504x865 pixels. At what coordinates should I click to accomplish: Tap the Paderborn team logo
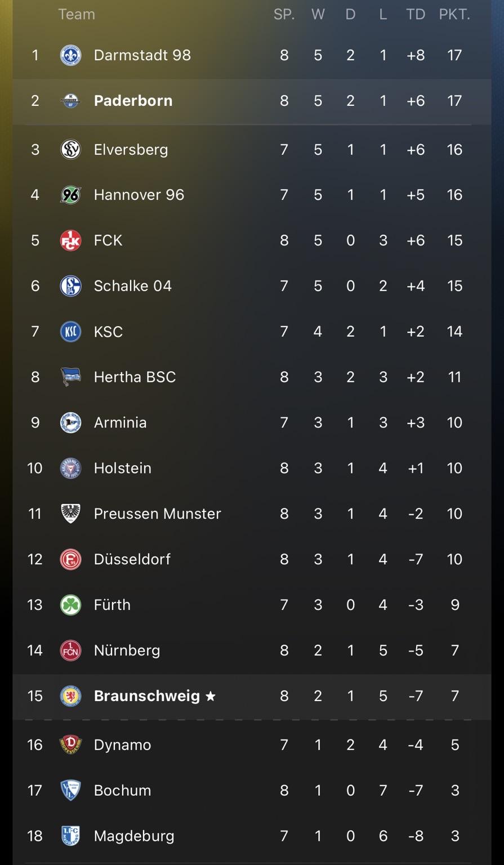click(70, 101)
